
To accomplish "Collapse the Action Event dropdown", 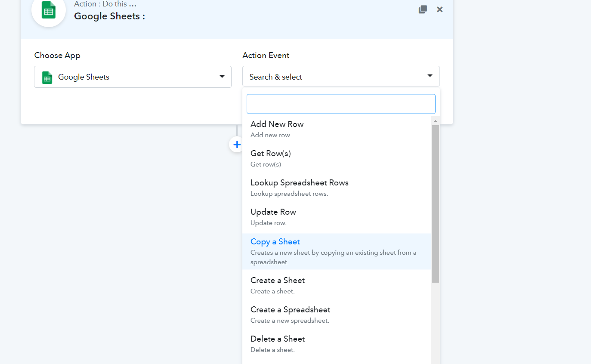I will point(341,76).
